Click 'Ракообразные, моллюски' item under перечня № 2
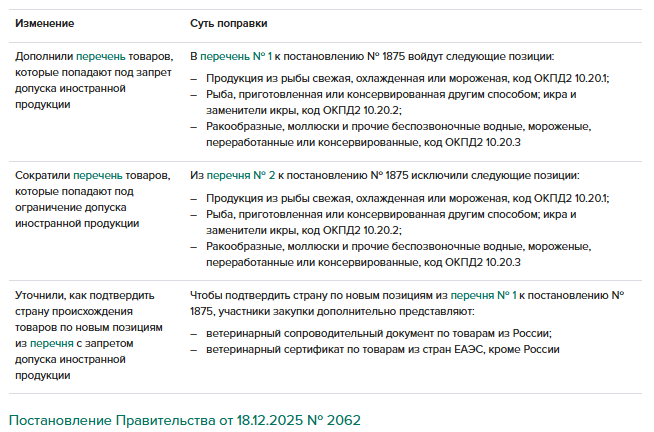Image resolution: width=654 pixels, height=432 pixels. click(x=398, y=254)
